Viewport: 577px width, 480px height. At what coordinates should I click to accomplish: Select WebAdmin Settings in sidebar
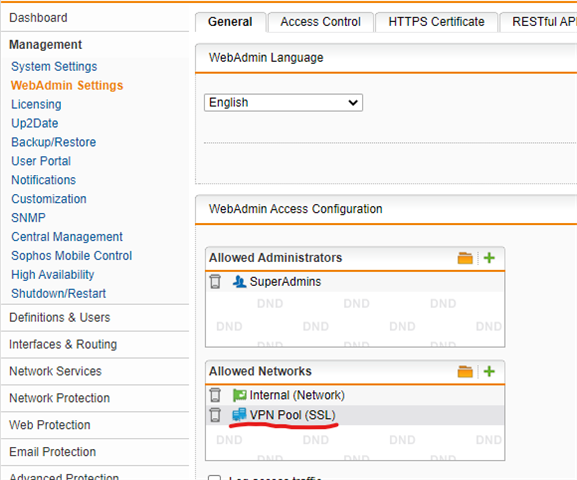click(x=67, y=85)
